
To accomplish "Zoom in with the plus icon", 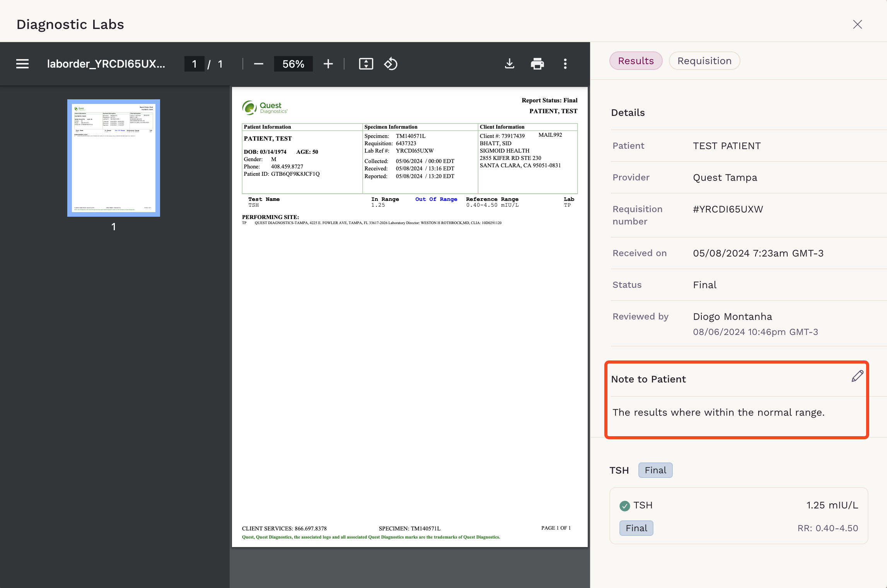I will [328, 64].
